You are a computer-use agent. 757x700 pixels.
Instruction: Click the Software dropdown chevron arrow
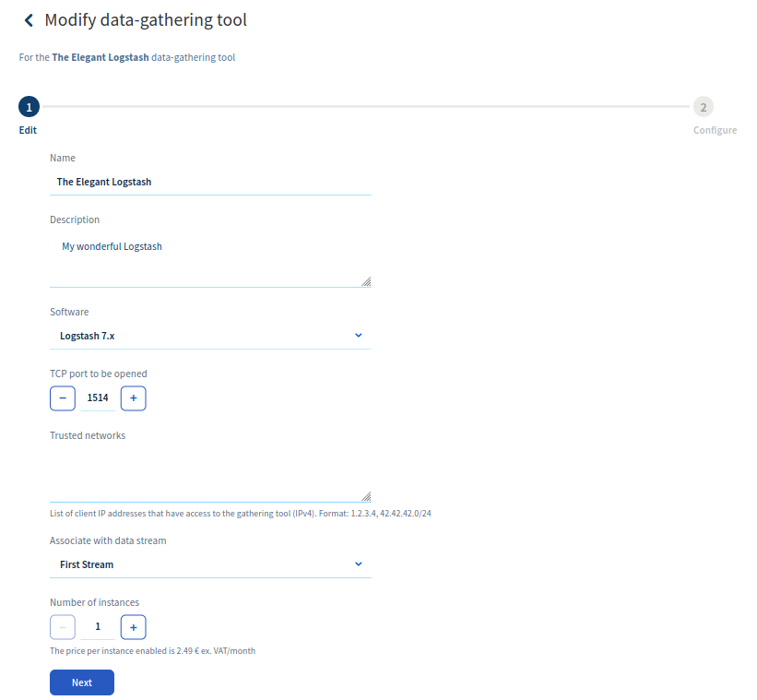(359, 335)
